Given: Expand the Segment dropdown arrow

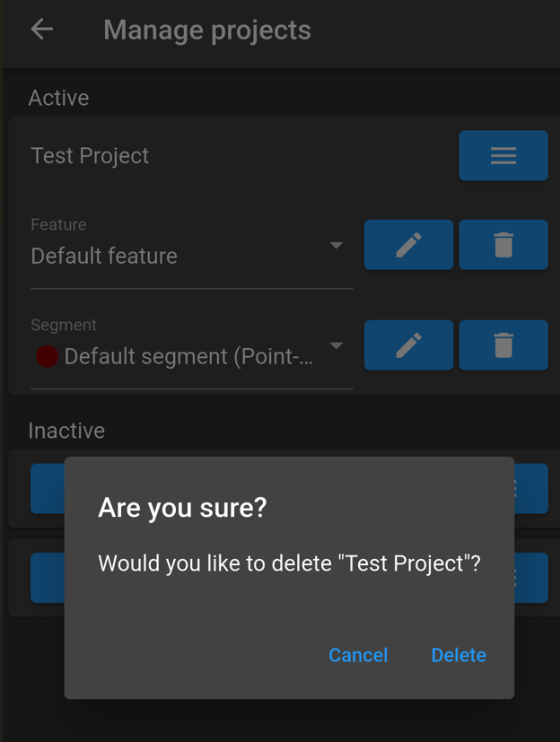Looking at the screenshot, I should (x=337, y=345).
